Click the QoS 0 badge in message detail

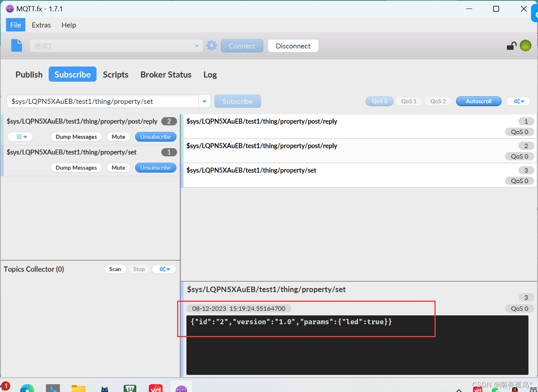coord(520,308)
